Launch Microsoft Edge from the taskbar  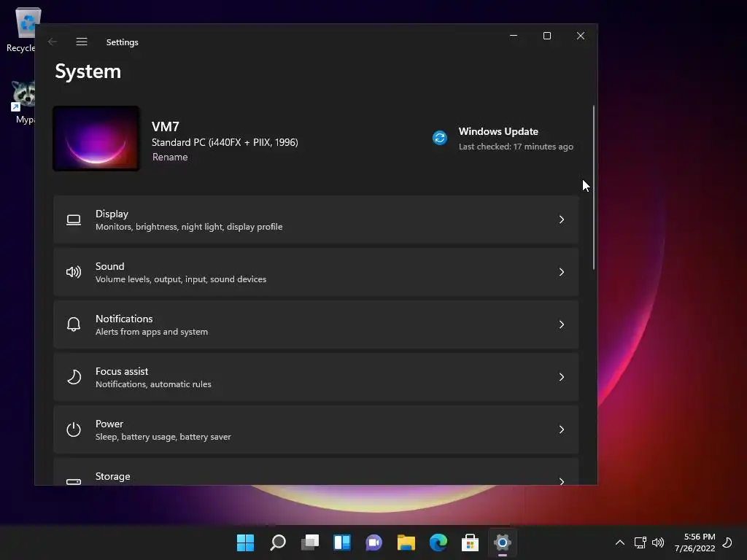(x=438, y=542)
